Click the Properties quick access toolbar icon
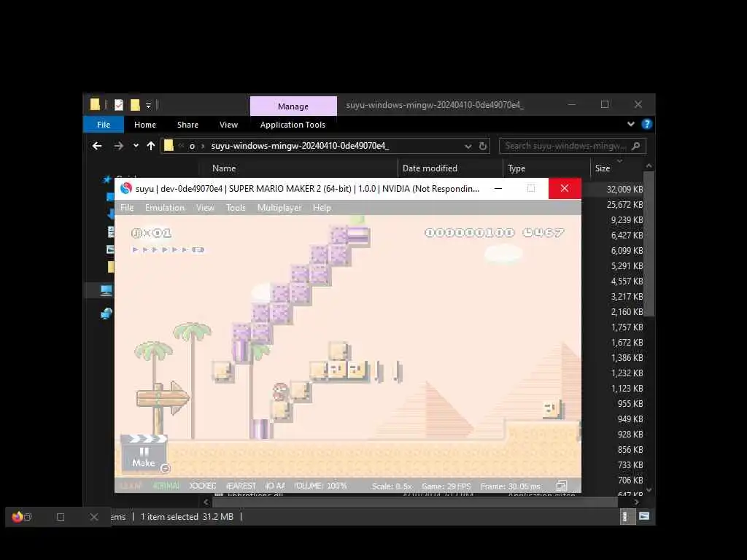Viewport: 747px width, 560px height. 119,105
